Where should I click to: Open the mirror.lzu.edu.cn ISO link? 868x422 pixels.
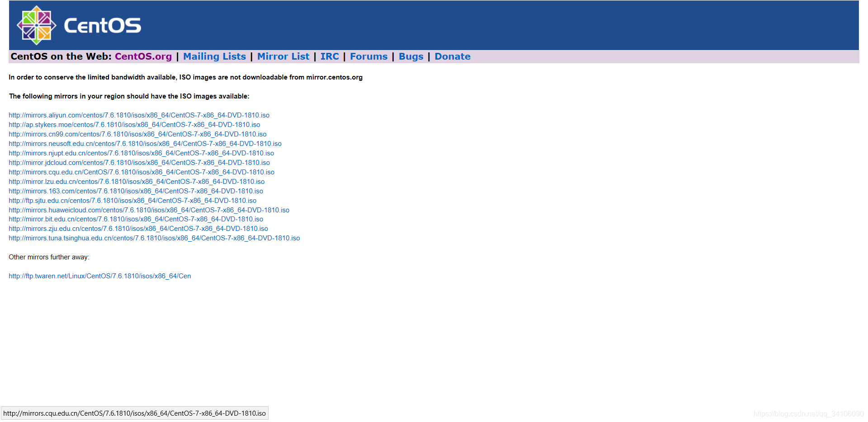pos(137,182)
